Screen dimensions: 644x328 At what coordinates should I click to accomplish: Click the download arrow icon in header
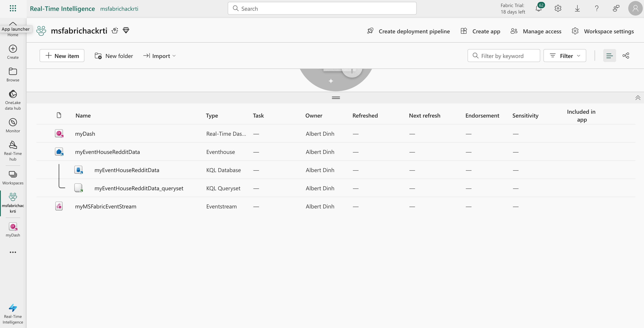tap(577, 8)
